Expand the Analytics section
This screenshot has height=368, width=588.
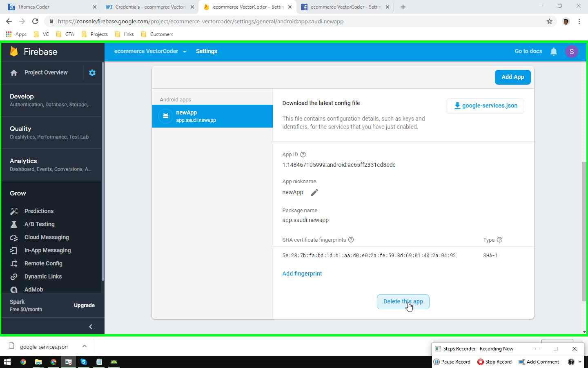(52, 165)
